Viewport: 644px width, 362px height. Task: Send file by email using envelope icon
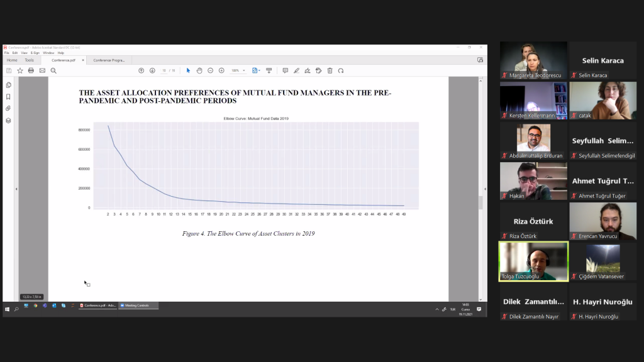[42, 70]
